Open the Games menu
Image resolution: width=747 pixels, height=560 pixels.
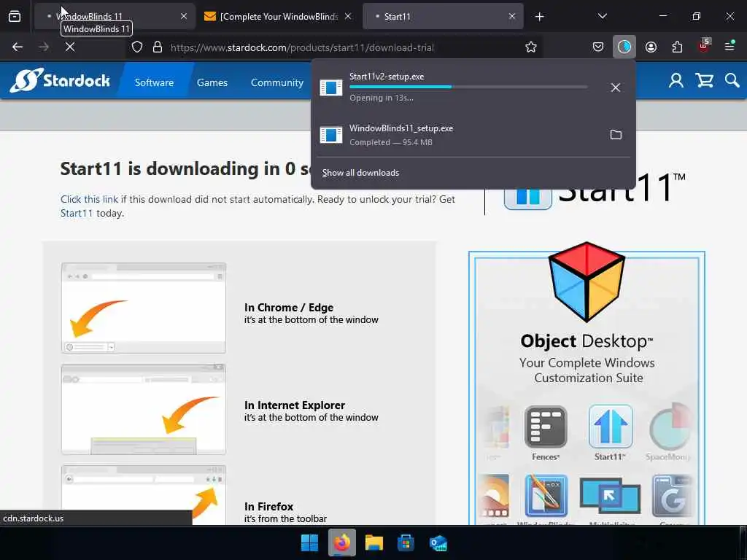pyautogui.click(x=212, y=82)
